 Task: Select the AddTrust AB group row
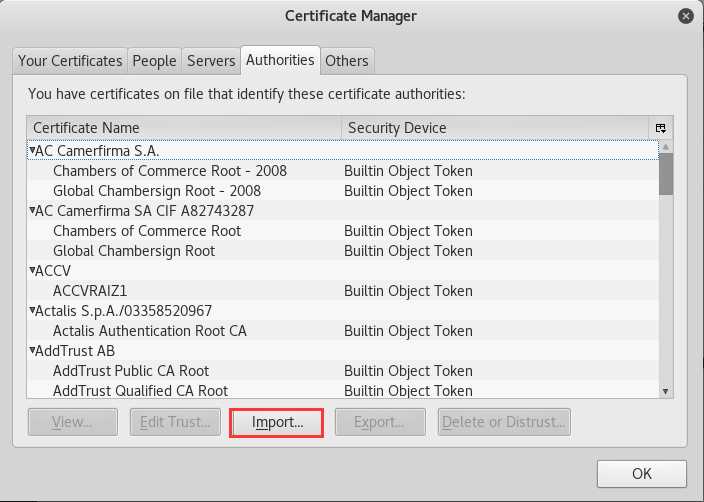343,351
